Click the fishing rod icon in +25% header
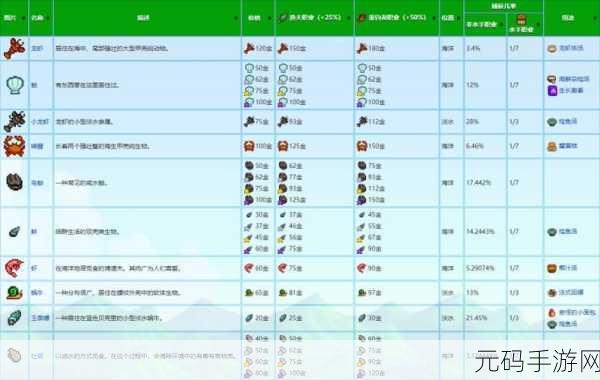Viewport: 600px width, 380px height. 283,18
